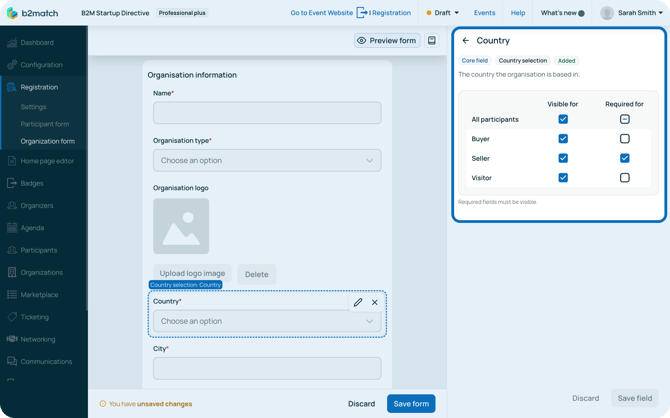The image size is (670, 418).
Task: Uncheck Visible for All participants
Action: 563,119
